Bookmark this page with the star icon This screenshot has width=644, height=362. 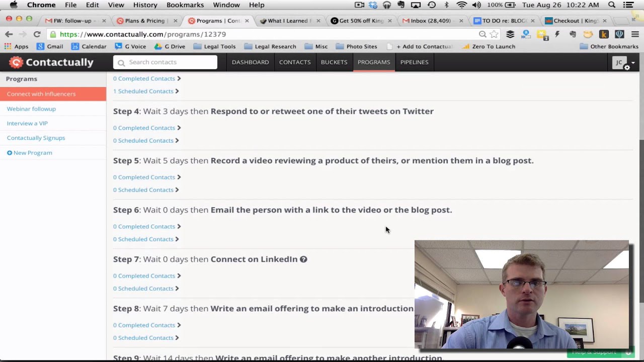494,34
